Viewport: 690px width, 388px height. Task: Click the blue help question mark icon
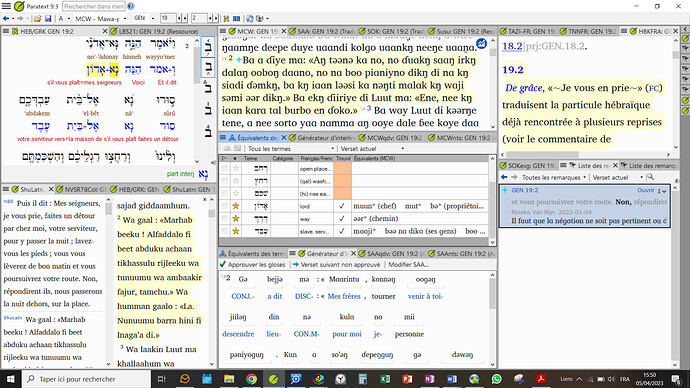coord(131,6)
